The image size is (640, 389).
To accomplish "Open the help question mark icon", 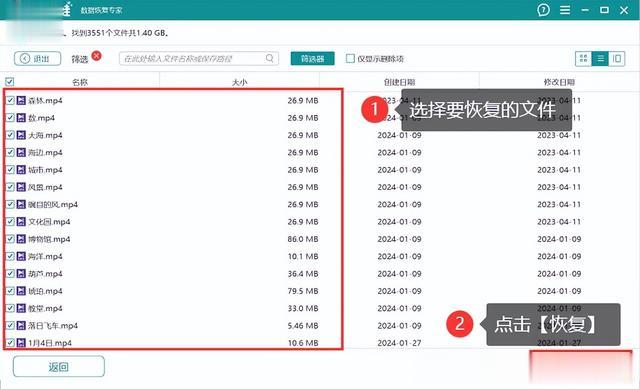I will pyautogui.click(x=543, y=10).
